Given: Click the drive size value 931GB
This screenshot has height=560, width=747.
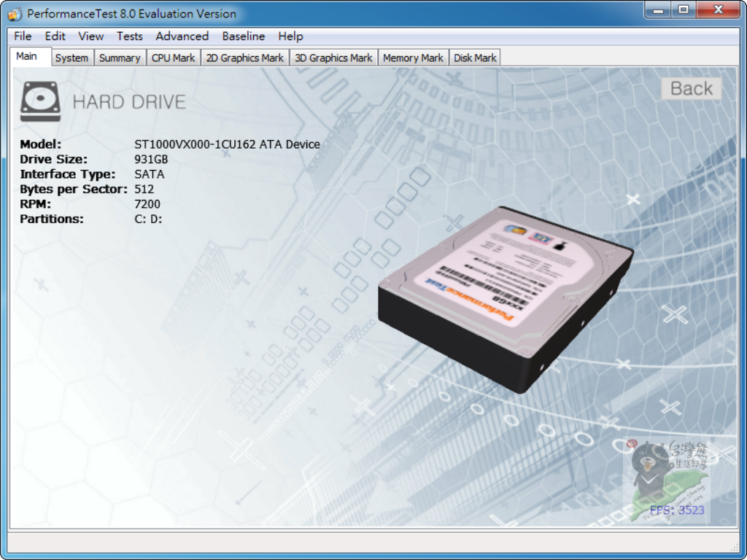Looking at the screenshot, I should coord(152,159).
